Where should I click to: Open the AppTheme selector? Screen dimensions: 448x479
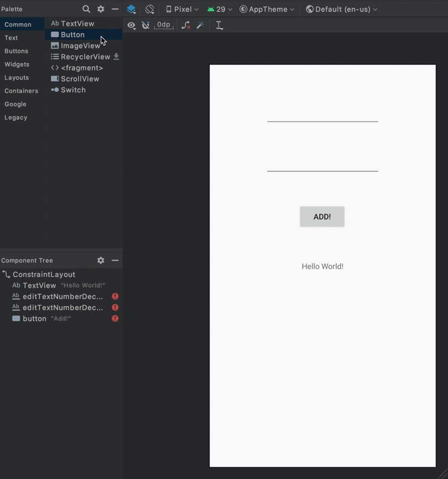(x=267, y=9)
